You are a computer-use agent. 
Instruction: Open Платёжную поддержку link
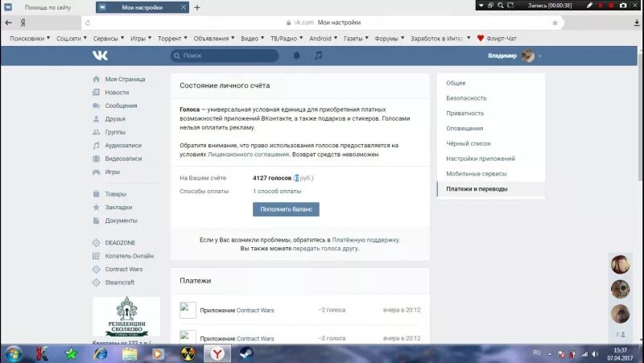pyautogui.click(x=365, y=240)
